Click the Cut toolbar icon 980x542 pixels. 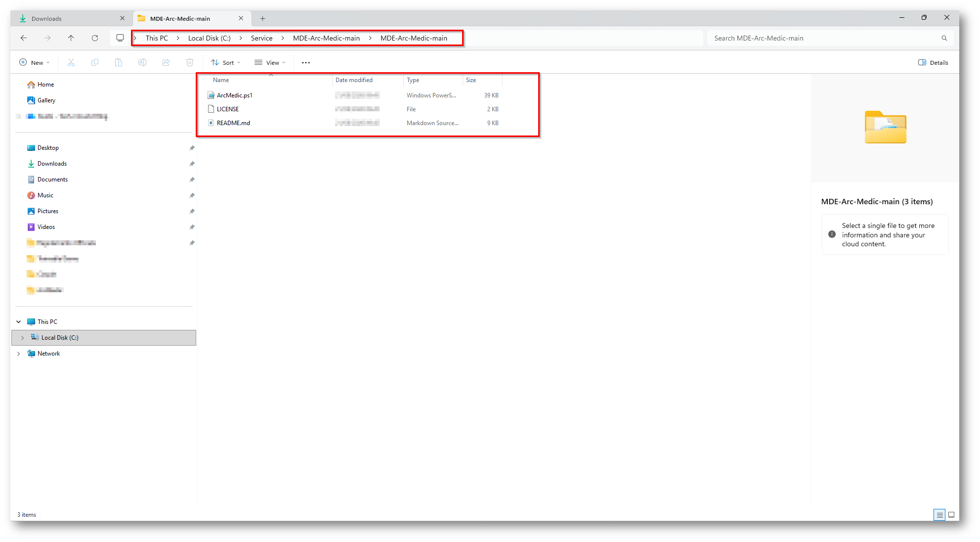[x=71, y=62]
